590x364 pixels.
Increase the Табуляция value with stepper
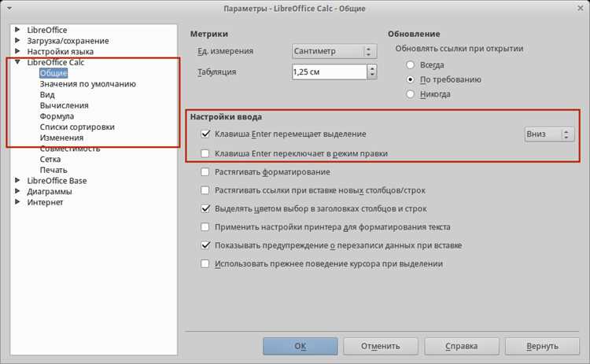(x=372, y=68)
